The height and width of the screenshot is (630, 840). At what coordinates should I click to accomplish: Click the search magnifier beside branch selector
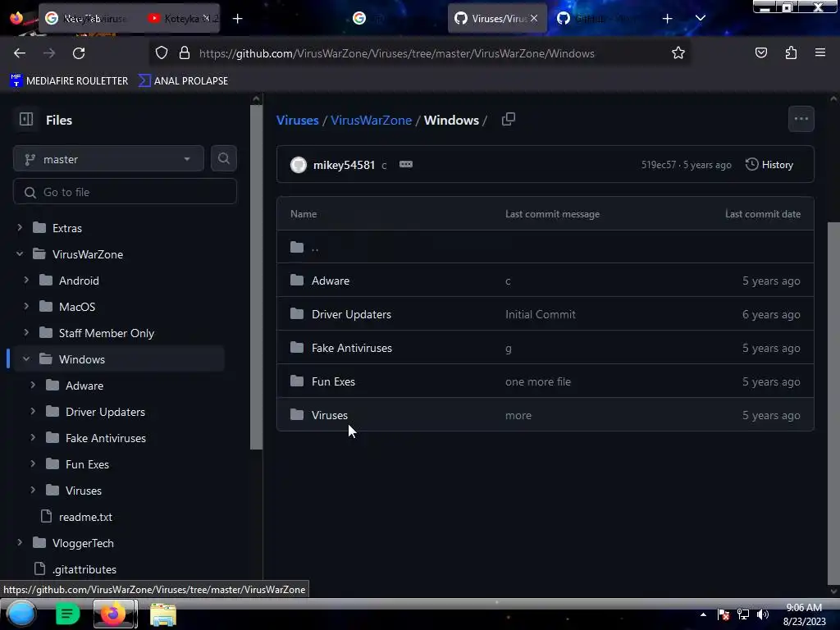coord(224,158)
